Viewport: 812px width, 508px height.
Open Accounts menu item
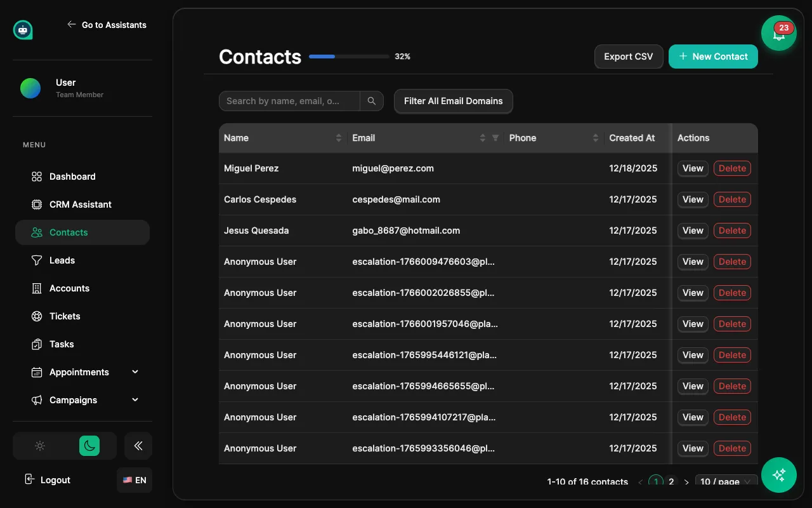[82, 288]
